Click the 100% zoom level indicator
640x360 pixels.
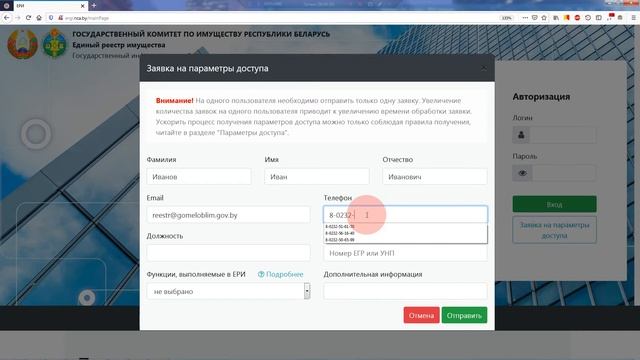pos(506,18)
